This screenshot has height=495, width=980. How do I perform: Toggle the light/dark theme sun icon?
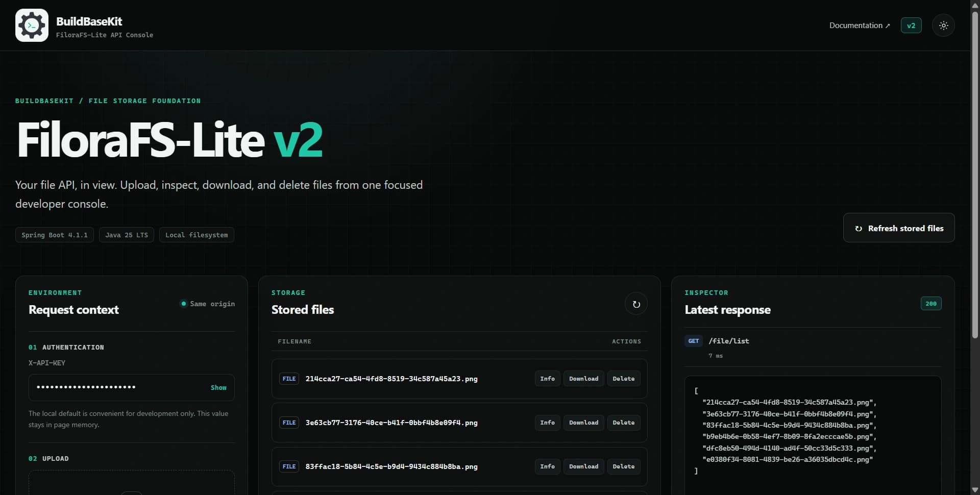click(943, 26)
